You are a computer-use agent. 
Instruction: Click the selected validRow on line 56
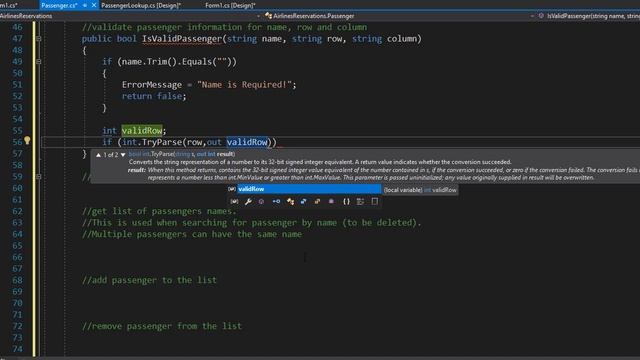point(247,142)
